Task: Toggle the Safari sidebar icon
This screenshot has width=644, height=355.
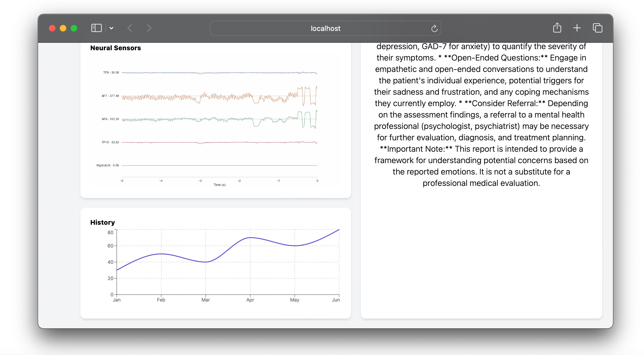Action: pyautogui.click(x=96, y=28)
